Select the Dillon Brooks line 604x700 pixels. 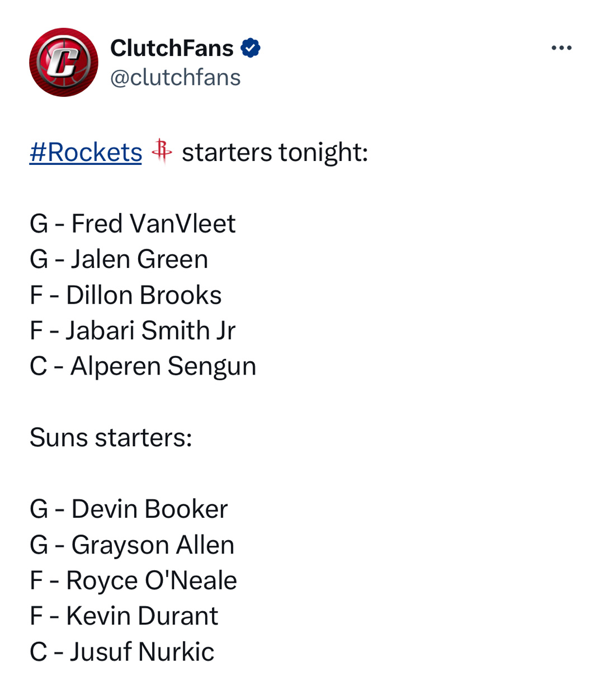125,295
